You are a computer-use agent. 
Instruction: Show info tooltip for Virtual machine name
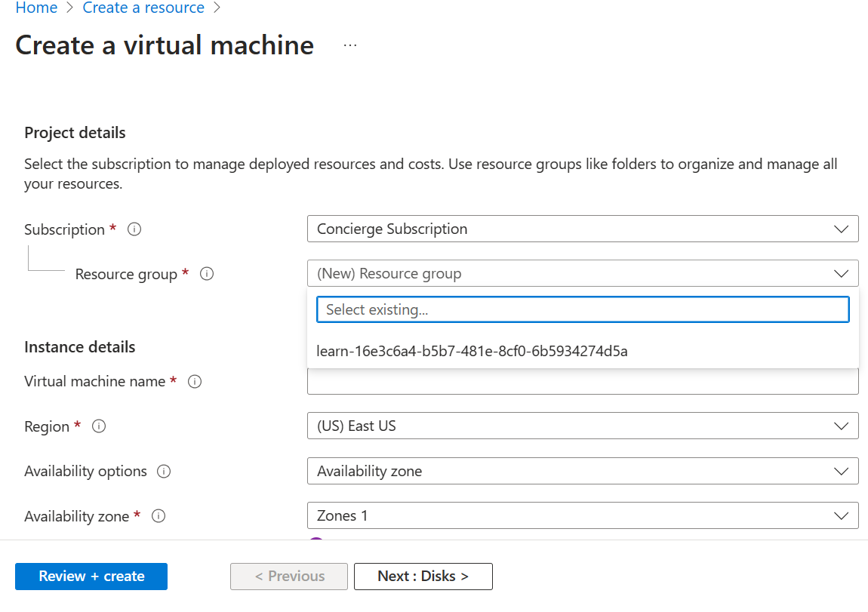[195, 381]
